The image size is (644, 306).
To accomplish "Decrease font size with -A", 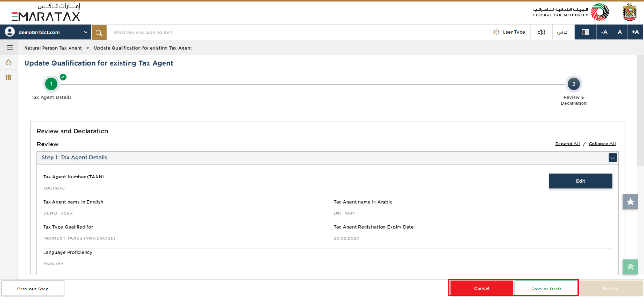I will [604, 32].
